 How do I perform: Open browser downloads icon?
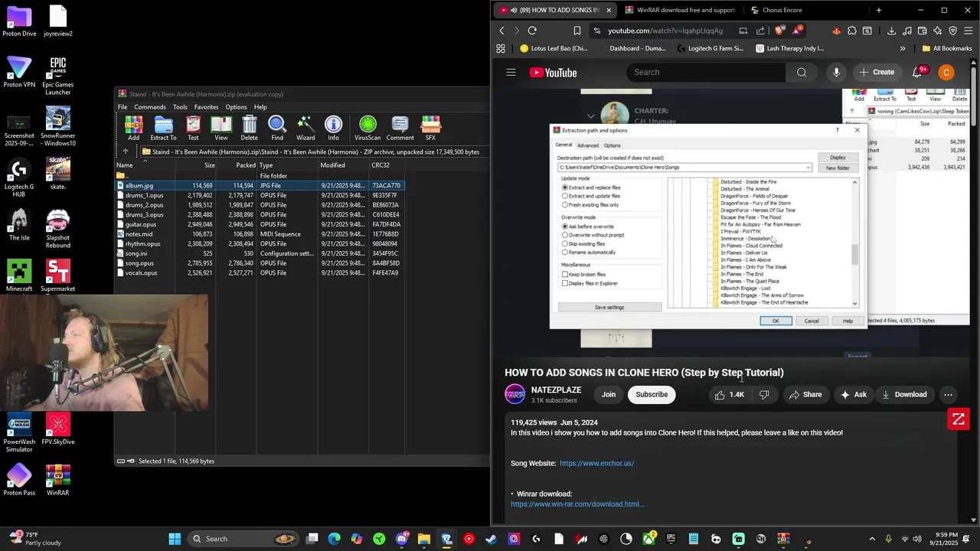[x=891, y=31]
